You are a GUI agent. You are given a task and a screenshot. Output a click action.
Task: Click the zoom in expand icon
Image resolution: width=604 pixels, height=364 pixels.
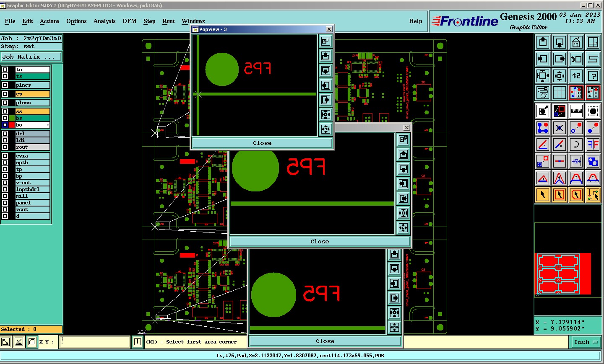[x=543, y=76]
